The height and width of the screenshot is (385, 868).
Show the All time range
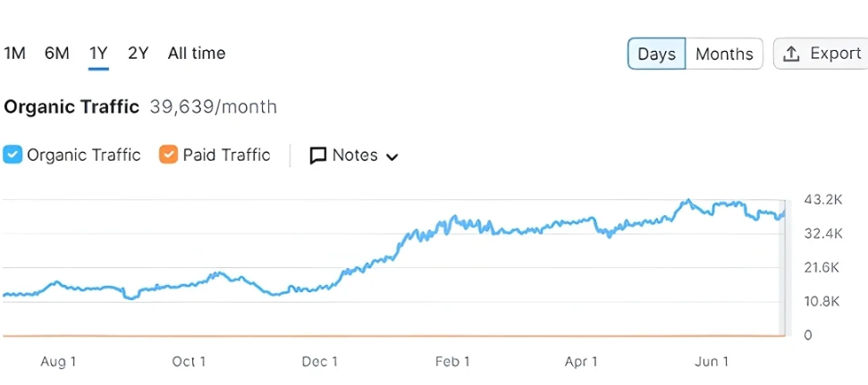pos(197,53)
